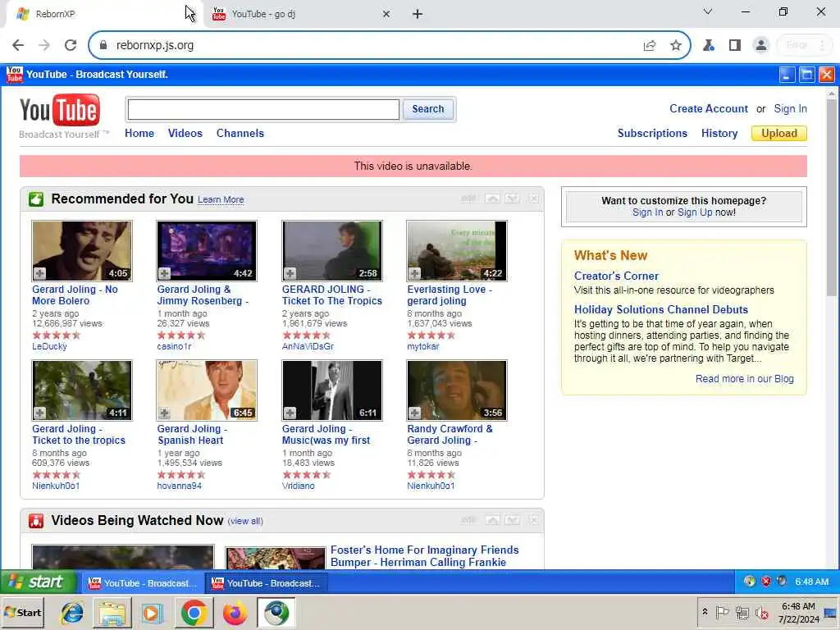Screen dimensions: 840x630
Task: Click Sign In link in the header
Action: click(790, 109)
